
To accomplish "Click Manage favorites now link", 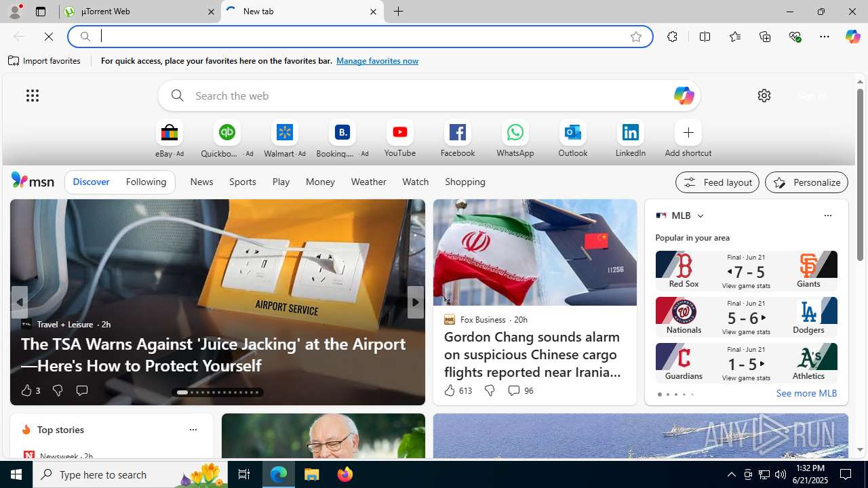I will click(x=377, y=61).
